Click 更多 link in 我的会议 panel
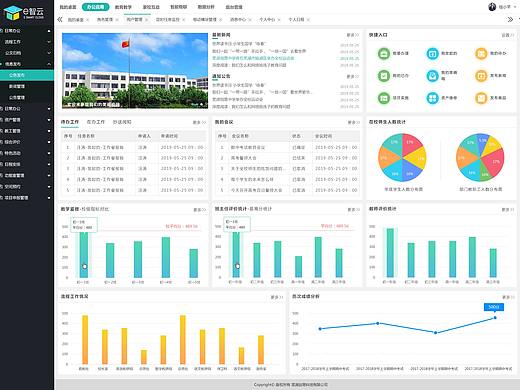The height and width of the screenshot is (390, 520). [x=354, y=122]
